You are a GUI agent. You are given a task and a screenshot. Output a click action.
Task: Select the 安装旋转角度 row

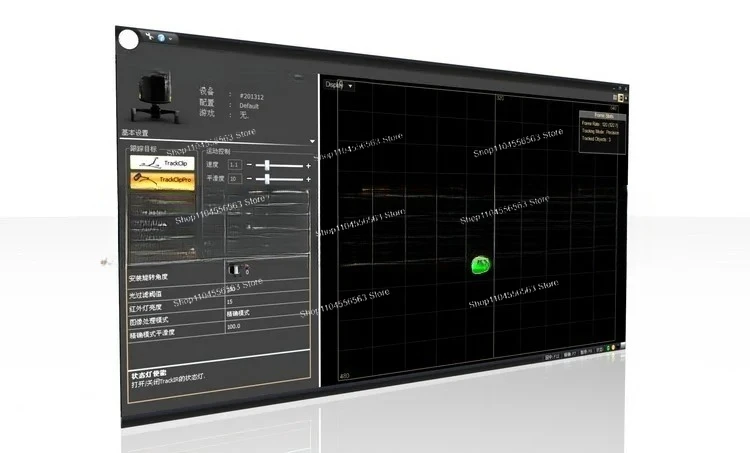point(219,275)
